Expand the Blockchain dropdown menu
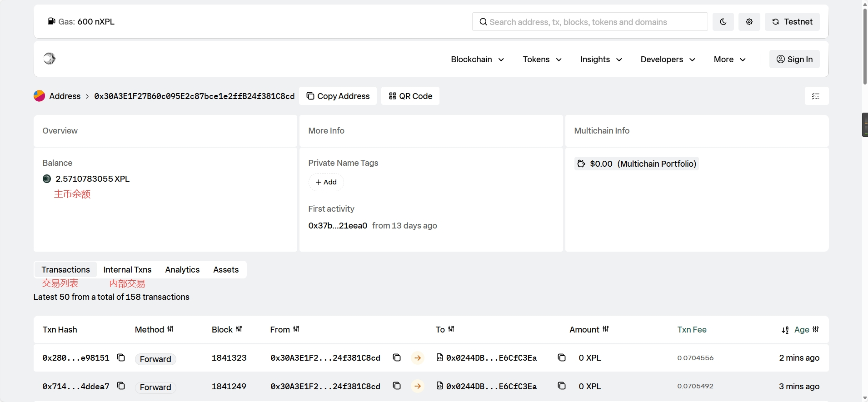 [x=477, y=60]
